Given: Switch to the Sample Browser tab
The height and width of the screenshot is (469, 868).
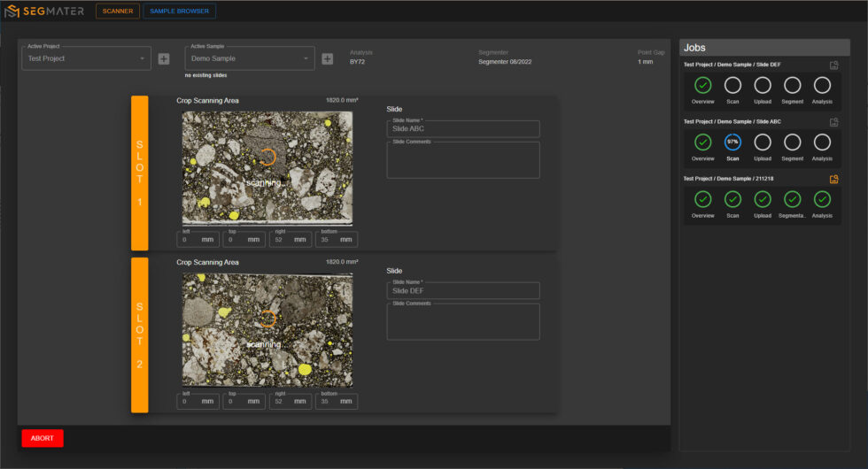Looking at the screenshot, I should (179, 12).
